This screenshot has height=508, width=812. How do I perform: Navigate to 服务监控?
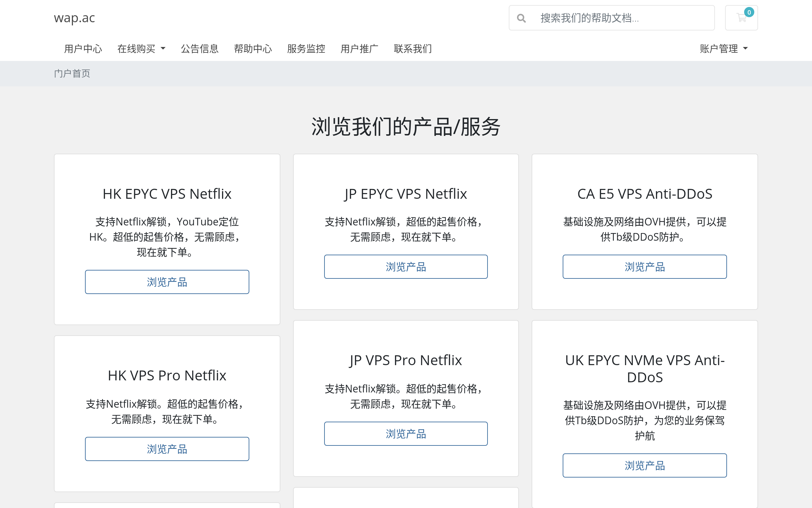pos(306,49)
